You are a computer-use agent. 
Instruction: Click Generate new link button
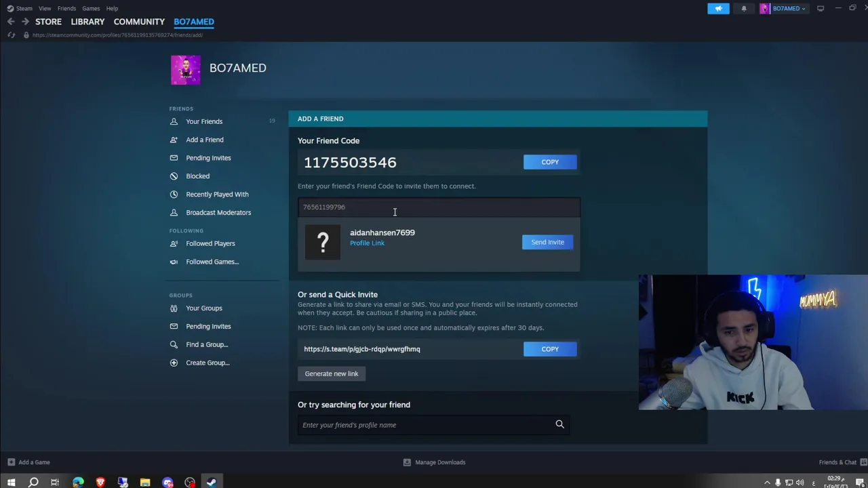[x=332, y=373]
